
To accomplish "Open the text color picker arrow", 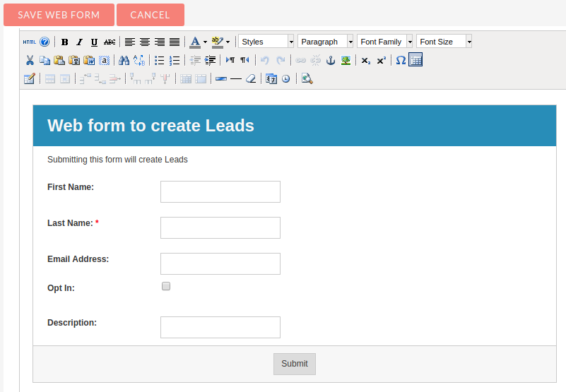I will (x=205, y=42).
